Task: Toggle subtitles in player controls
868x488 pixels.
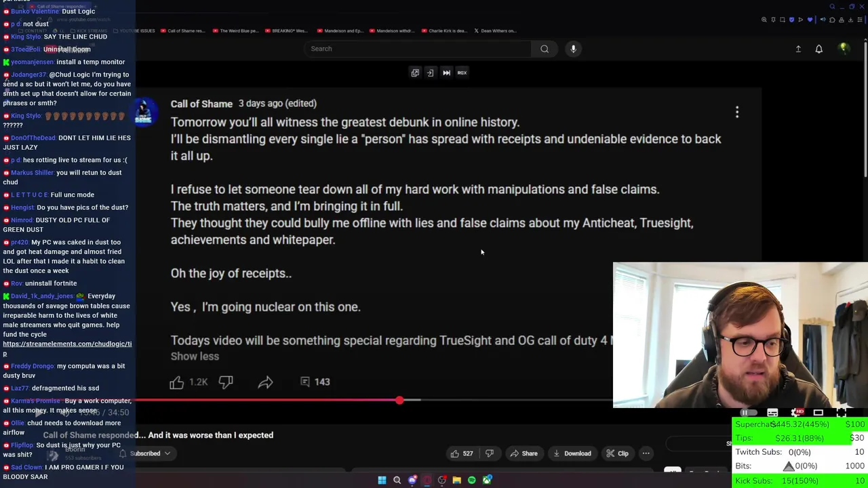Action: (x=772, y=413)
